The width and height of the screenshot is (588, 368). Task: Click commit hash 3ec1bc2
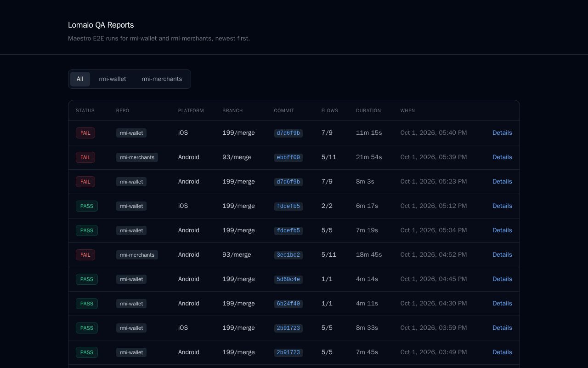pyautogui.click(x=288, y=255)
